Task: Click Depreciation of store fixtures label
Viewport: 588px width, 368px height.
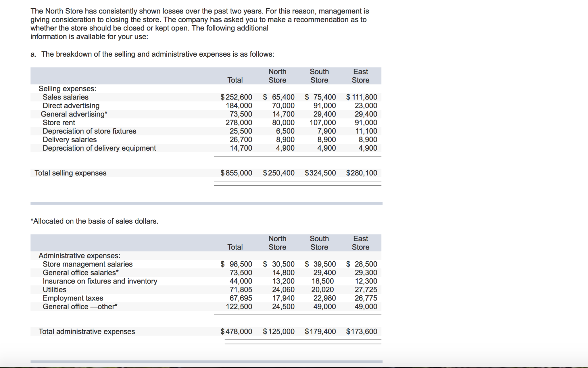Action: pyautogui.click(x=89, y=131)
